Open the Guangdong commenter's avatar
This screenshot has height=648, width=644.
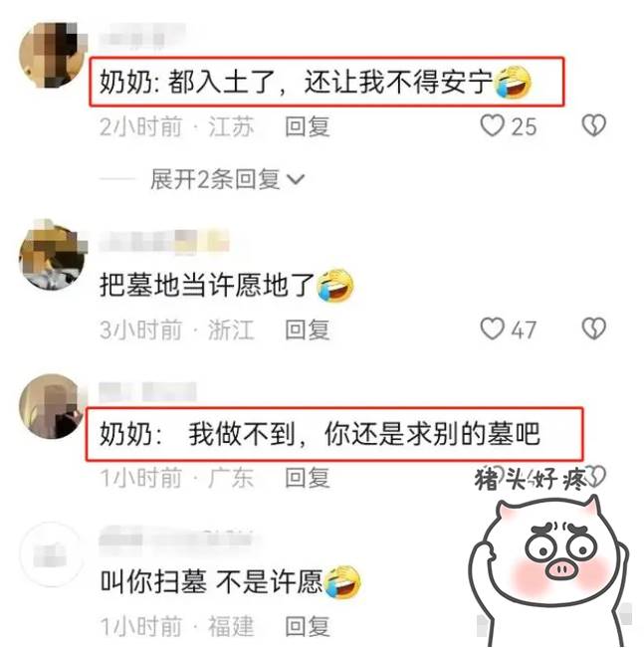click(52, 407)
